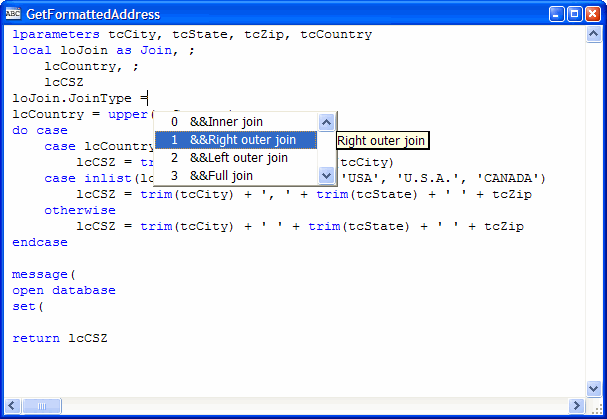Viewport: 607px width, 419px height.
Task: Choose Right outer join from the list
Action: tap(242, 140)
